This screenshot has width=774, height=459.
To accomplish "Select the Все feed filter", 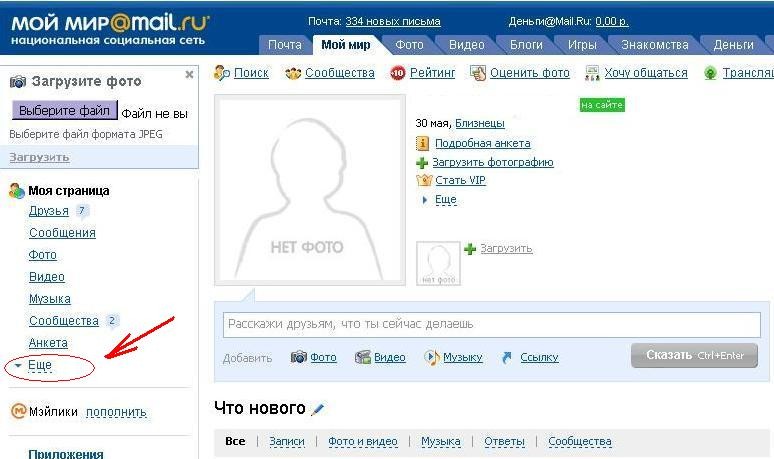I will 235,441.
